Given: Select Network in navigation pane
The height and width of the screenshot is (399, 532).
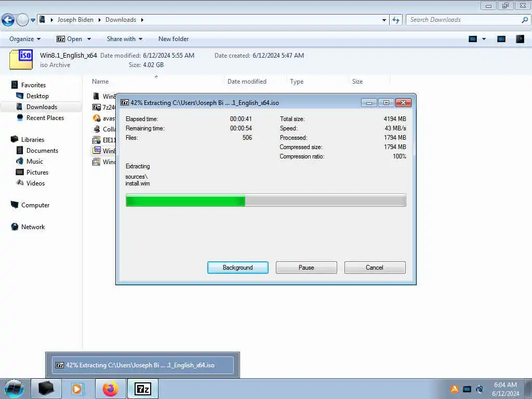Looking at the screenshot, I should point(33,227).
